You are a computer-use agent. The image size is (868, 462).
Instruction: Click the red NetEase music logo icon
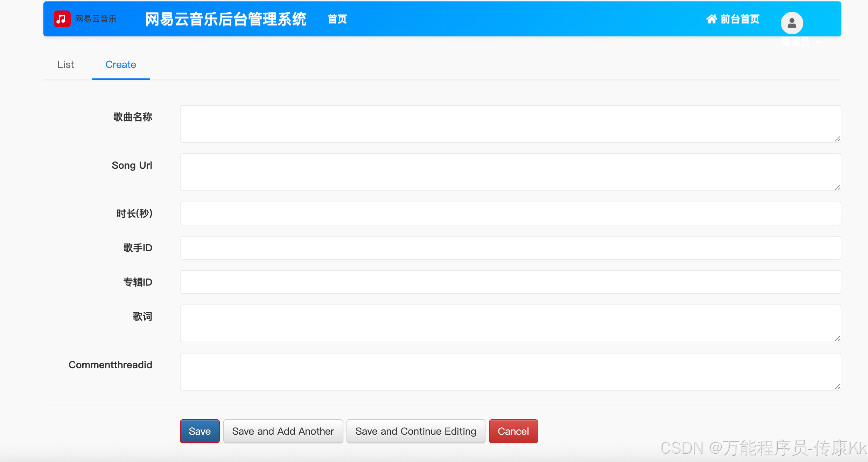pos(62,19)
